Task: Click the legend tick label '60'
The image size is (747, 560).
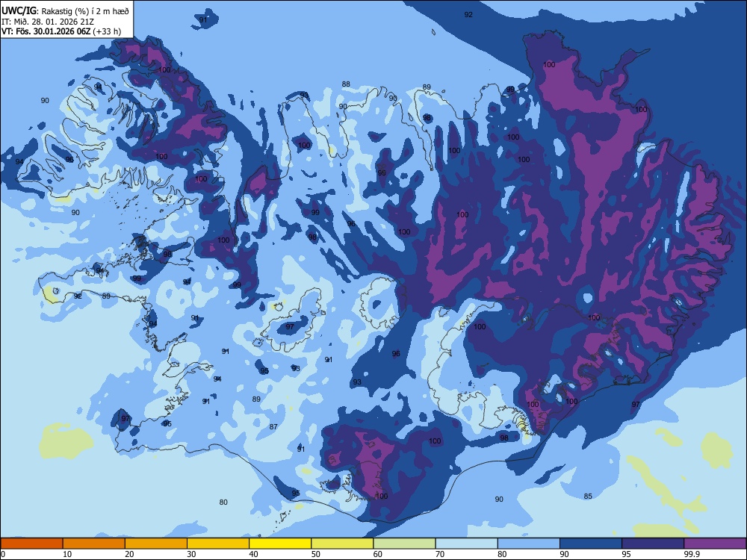Action: (378, 554)
